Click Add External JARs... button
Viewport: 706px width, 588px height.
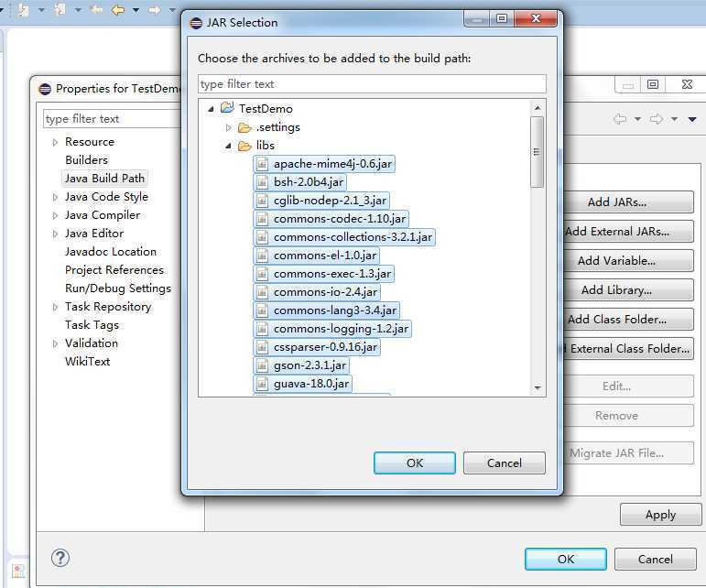click(628, 232)
